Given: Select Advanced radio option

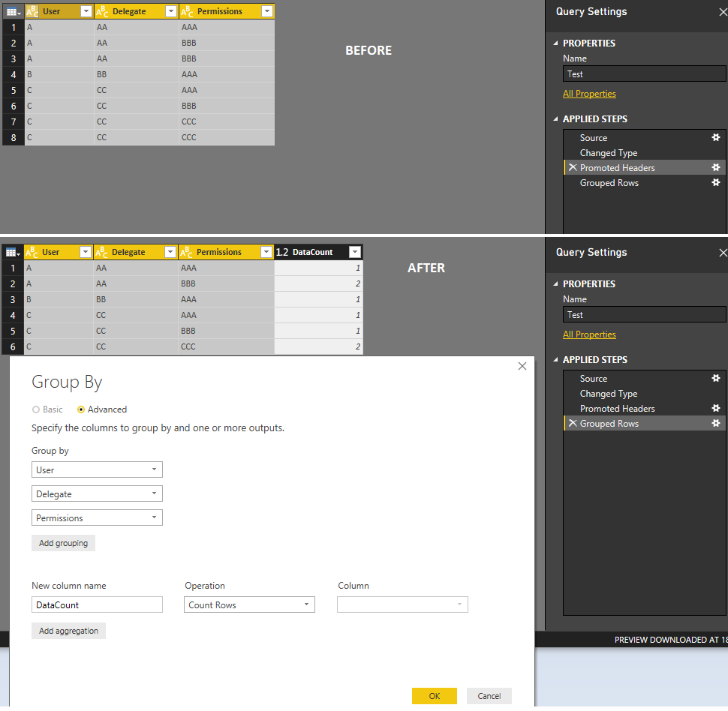Looking at the screenshot, I should 81,409.
